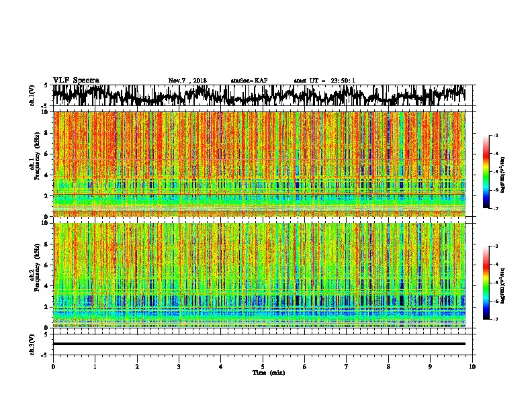
Task: Click the ch.2 spectrogram panel
Action: (x=259, y=275)
